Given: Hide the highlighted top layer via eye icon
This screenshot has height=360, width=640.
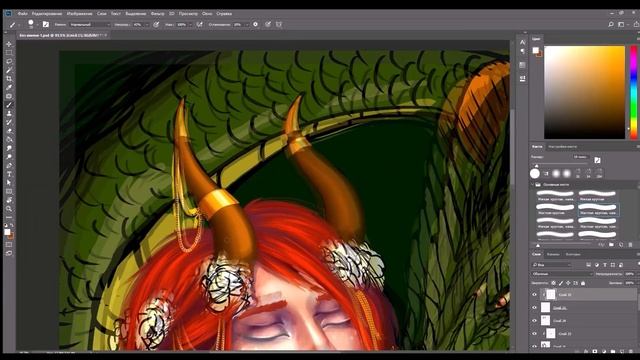Looking at the screenshot, I should point(534,295).
